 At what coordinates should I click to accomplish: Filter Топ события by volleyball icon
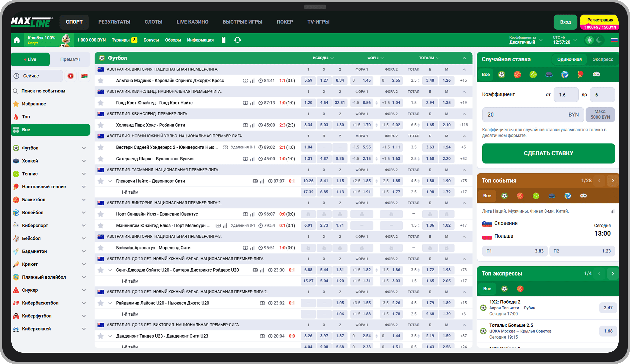pyautogui.click(x=568, y=196)
